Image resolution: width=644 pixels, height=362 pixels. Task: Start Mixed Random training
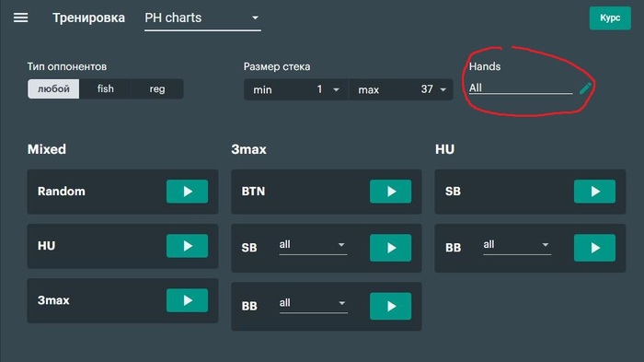187,192
